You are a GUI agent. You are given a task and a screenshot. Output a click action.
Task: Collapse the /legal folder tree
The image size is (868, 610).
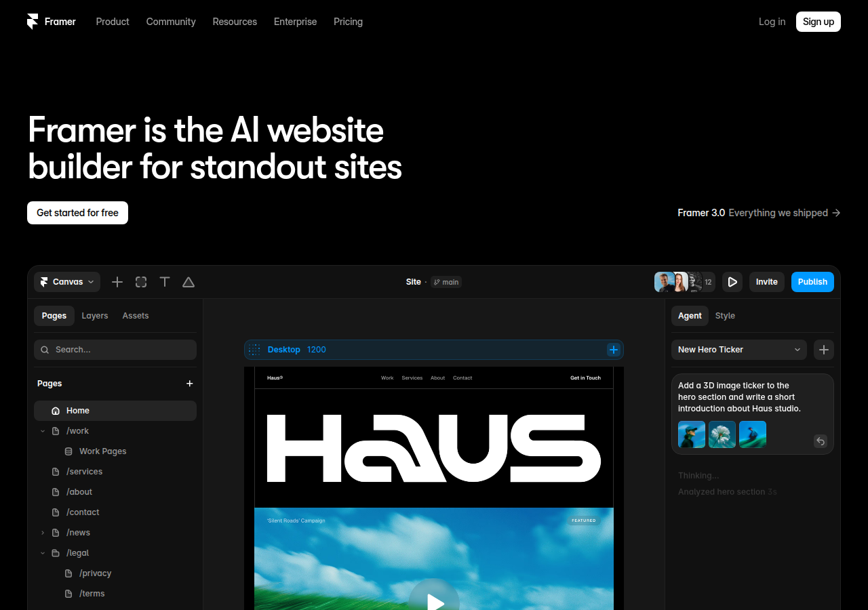coord(43,553)
